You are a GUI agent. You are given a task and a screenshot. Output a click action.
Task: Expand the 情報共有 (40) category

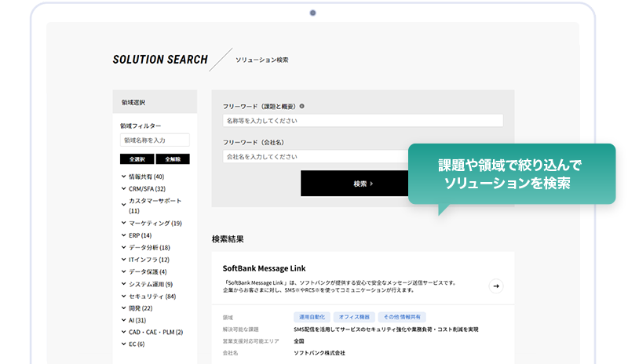[123, 177]
